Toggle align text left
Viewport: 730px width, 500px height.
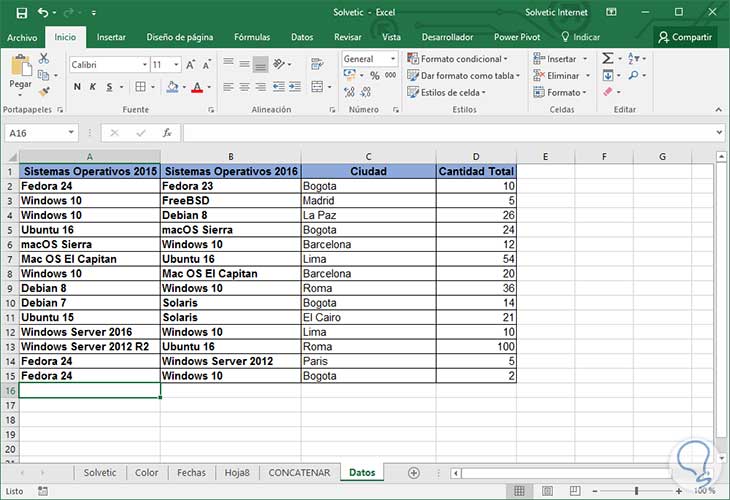pos(228,87)
